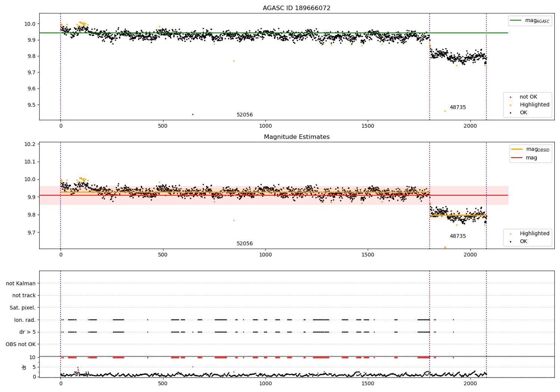Image resolution: width=560 pixels, height=392 pixels.
Task: Click the red 'not OK' outlier point in top plot
Action: 193,114
